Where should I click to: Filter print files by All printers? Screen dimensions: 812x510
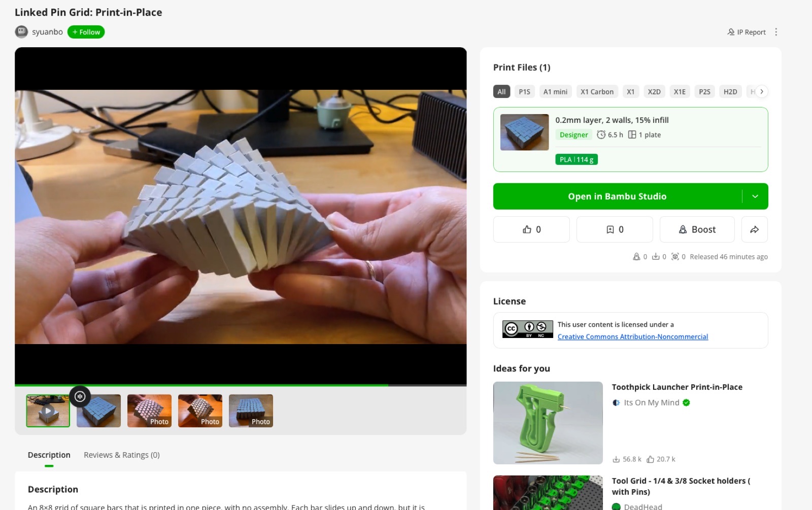(501, 91)
